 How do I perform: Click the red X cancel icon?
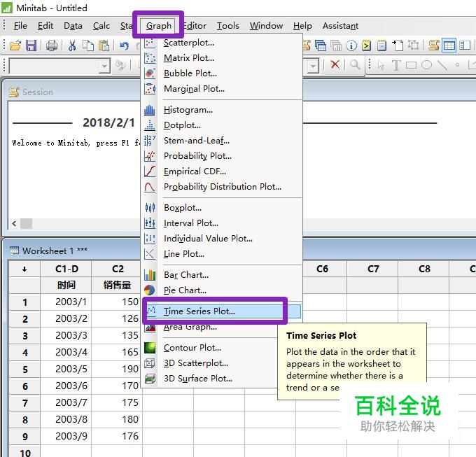pyautogui.click(x=335, y=64)
